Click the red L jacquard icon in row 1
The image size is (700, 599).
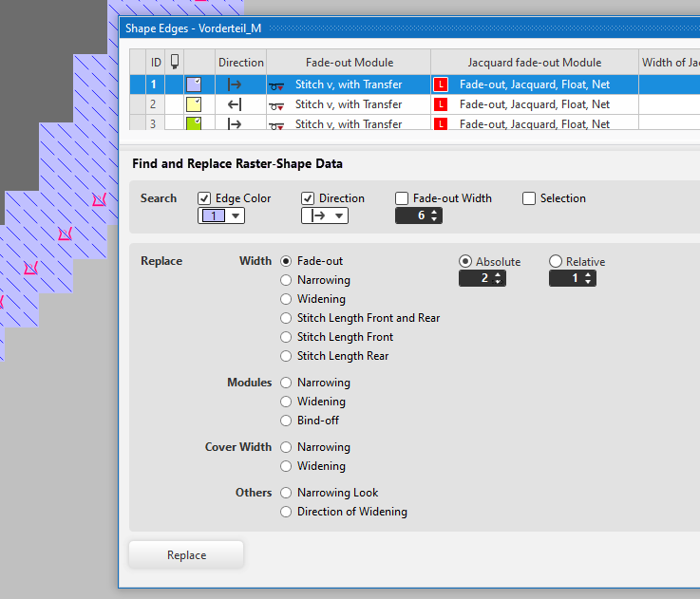(441, 84)
